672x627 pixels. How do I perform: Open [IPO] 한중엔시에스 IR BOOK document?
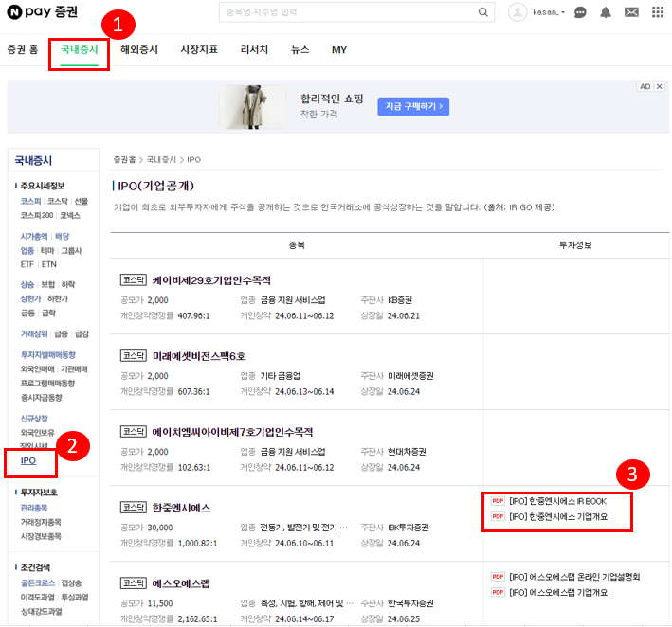tap(557, 501)
